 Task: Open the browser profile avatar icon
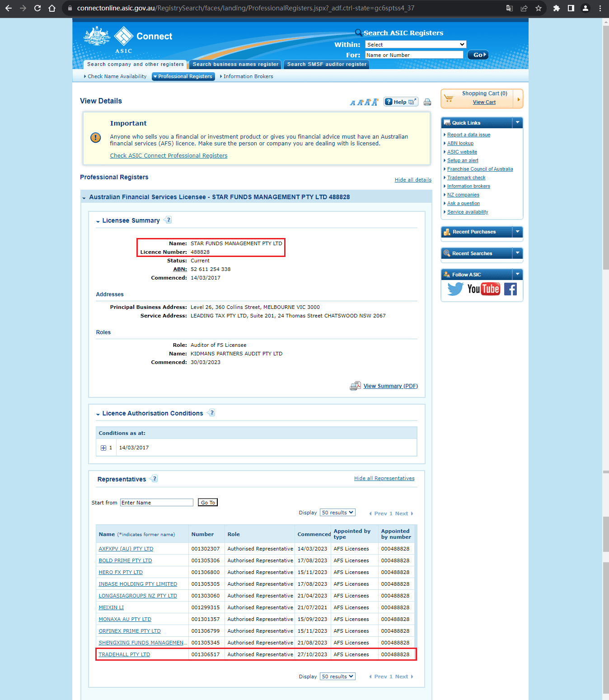[586, 8]
